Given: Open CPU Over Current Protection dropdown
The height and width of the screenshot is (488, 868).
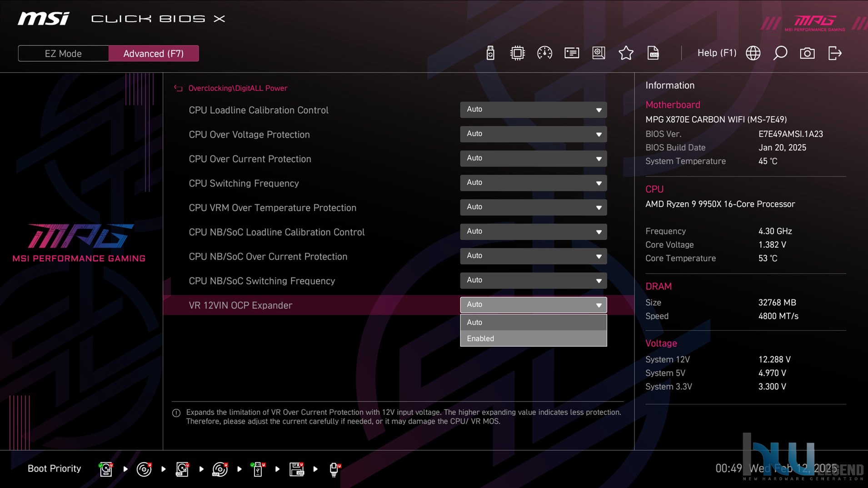Looking at the screenshot, I should coord(533,159).
